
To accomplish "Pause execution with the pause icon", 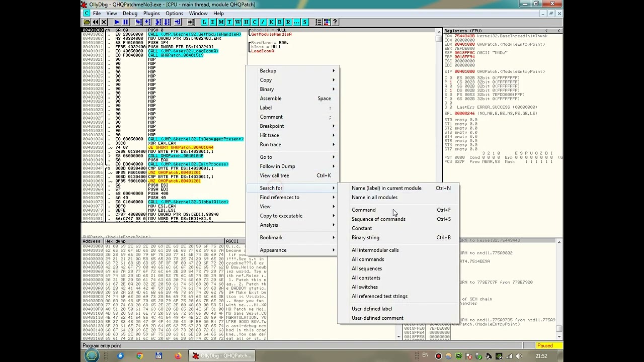I will [125, 22].
